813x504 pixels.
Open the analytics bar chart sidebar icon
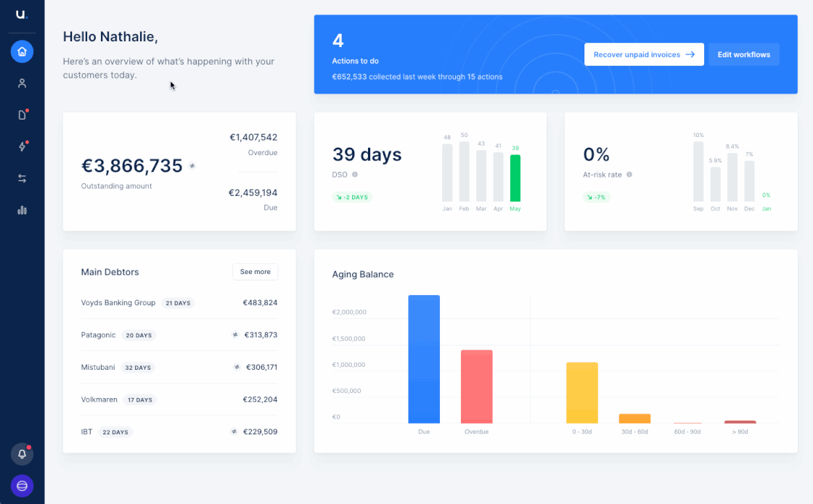tap(22, 210)
